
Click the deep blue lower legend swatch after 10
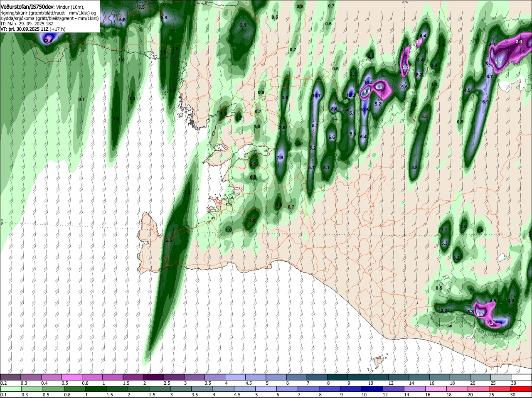point(372,389)
